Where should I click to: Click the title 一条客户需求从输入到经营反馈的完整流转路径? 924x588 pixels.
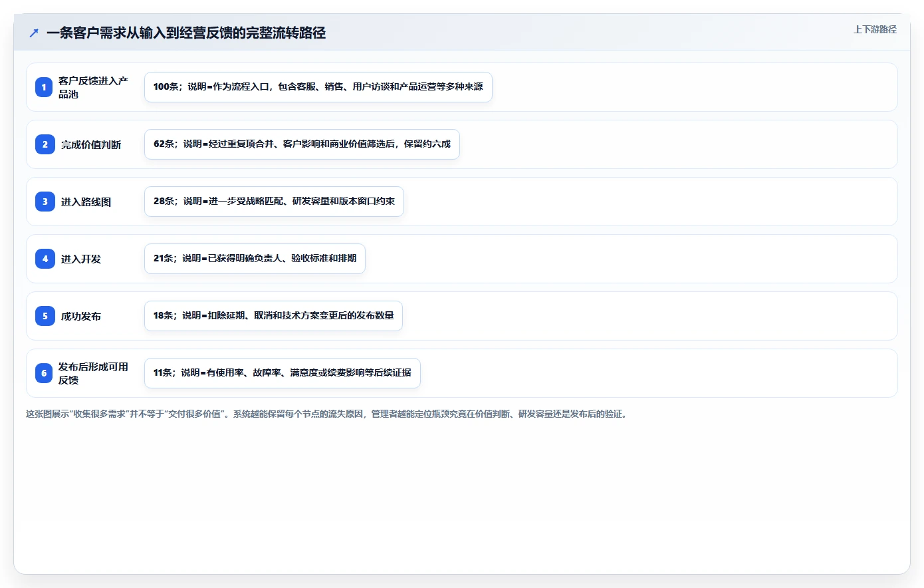pyautogui.click(x=186, y=33)
